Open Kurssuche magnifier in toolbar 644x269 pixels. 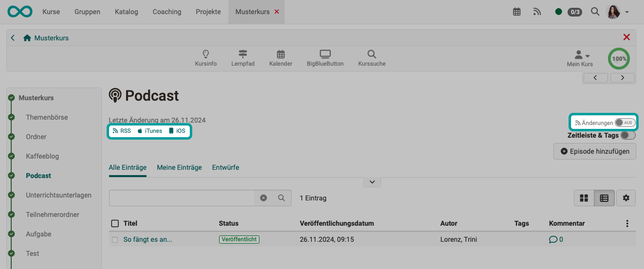(x=371, y=54)
